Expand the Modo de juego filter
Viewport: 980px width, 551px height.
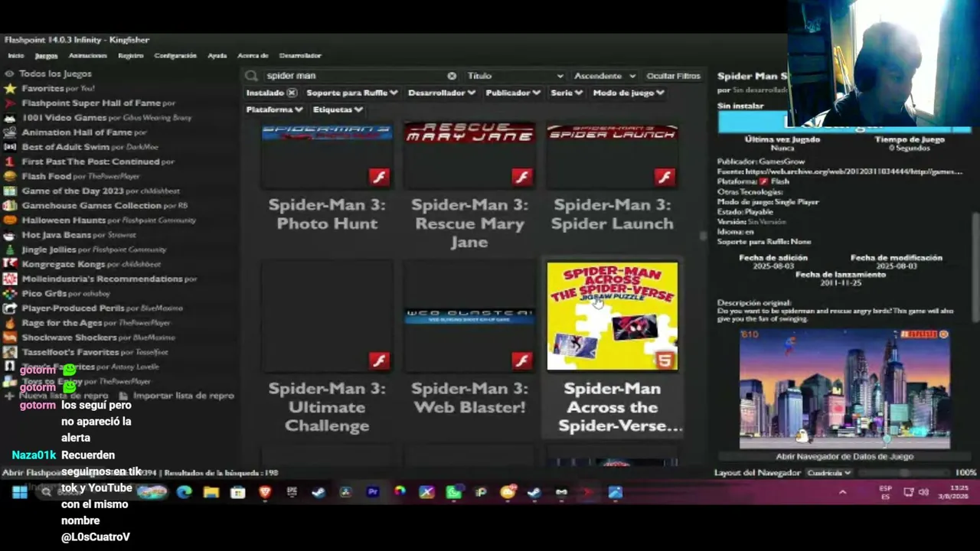pos(629,93)
